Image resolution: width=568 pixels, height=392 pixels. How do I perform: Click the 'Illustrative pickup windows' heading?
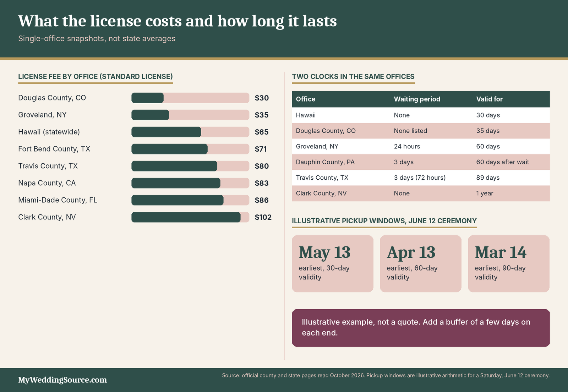tap(384, 221)
